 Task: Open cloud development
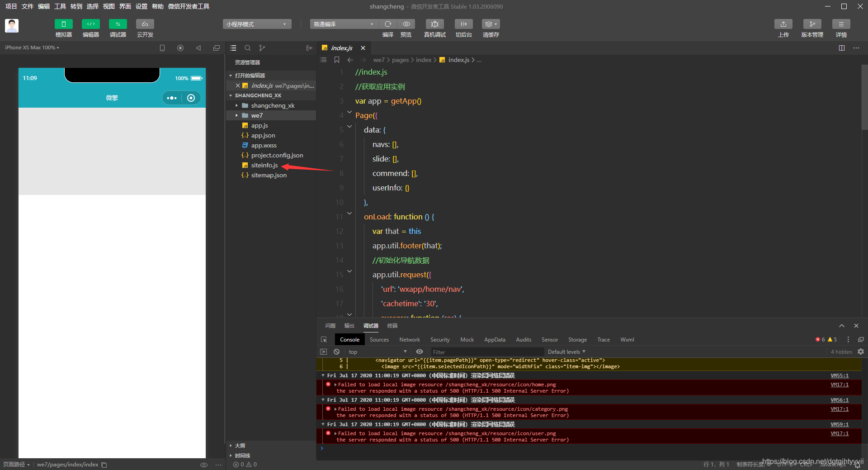pyautogui.click(x=145, y=24)
